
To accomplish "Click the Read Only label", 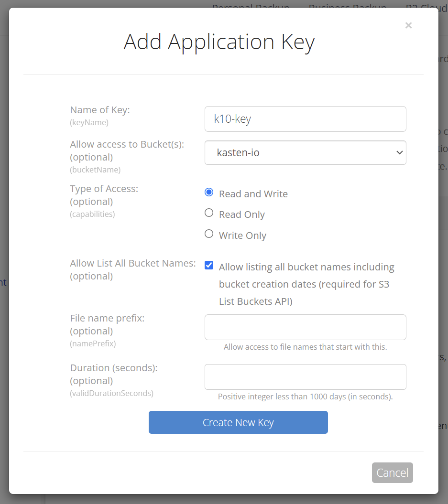I will [242, 214].
